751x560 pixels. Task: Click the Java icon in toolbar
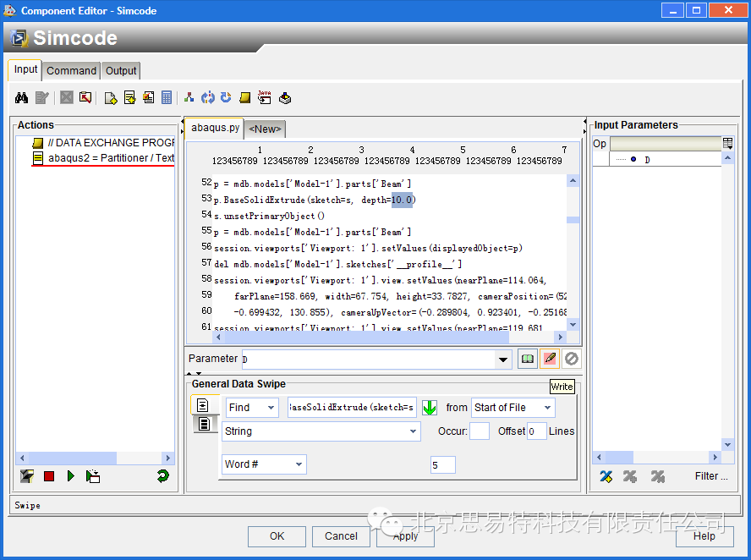[264, 98]
